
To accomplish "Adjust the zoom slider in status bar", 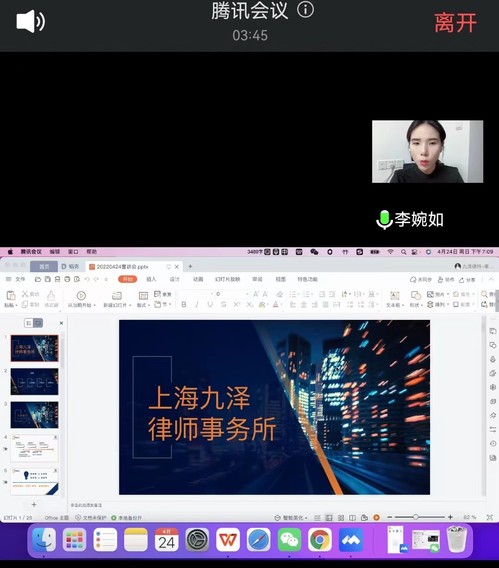I will click(x=416, y=517).
